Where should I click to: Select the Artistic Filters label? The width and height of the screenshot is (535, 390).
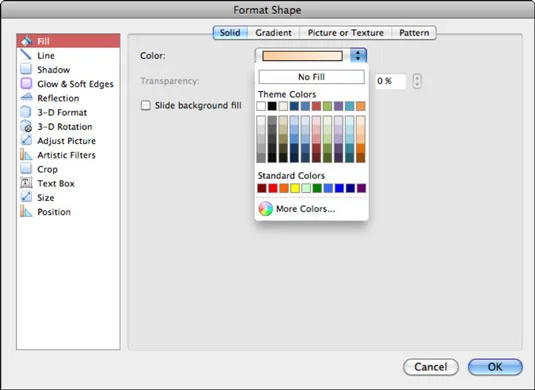click(66, 155)
